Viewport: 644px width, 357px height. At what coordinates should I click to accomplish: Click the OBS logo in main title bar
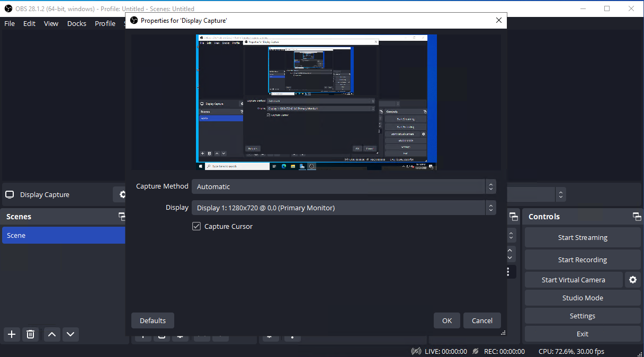(8, 8)
